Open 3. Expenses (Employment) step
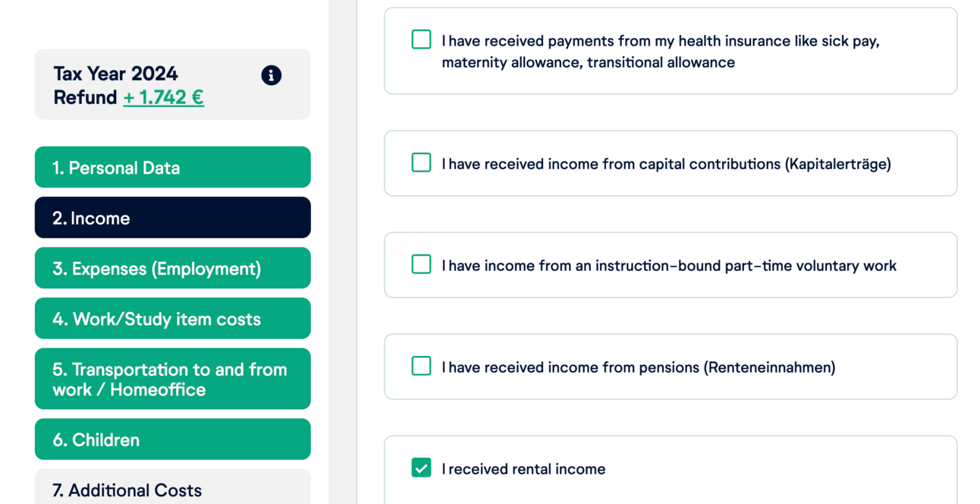This screenshot has height=504, width=980. 172,269
